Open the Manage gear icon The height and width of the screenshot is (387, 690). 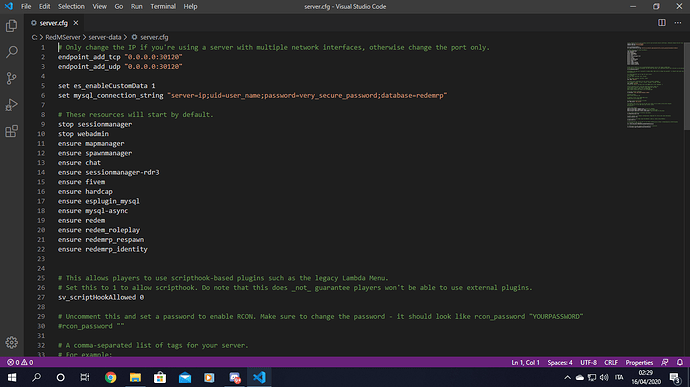tap(11, 342)
